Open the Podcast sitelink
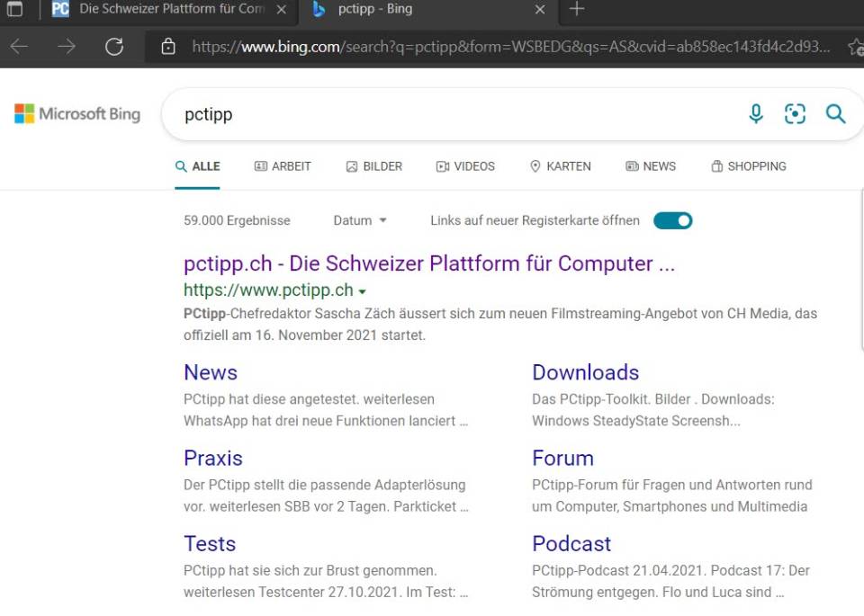864x616 pixels. (x=571, y=544)
